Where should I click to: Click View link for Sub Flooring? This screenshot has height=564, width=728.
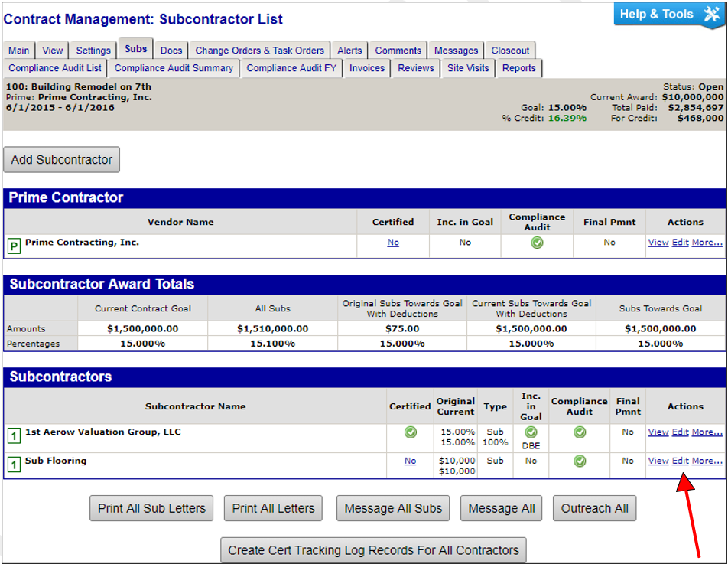coord(658,461)
